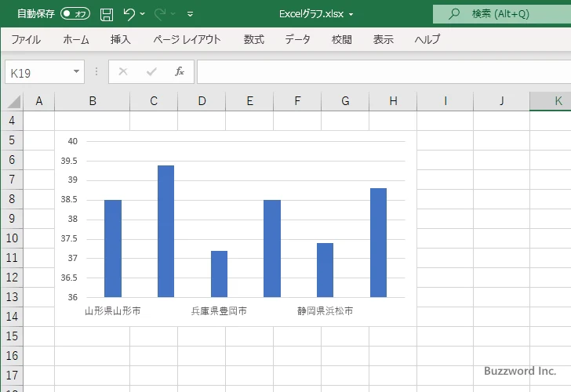Click the Select All corner triangle
Screen dimensions: 571x392
click(x=14, y=101)
